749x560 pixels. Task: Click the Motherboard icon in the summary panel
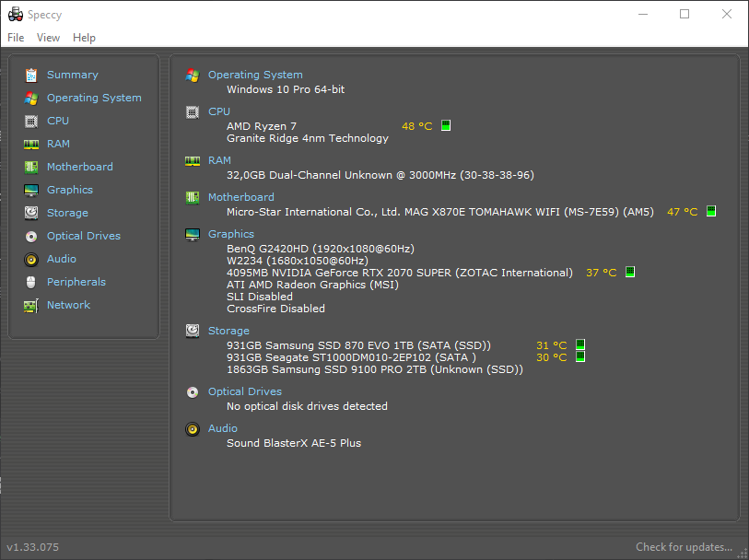click(x=193, y=197)
